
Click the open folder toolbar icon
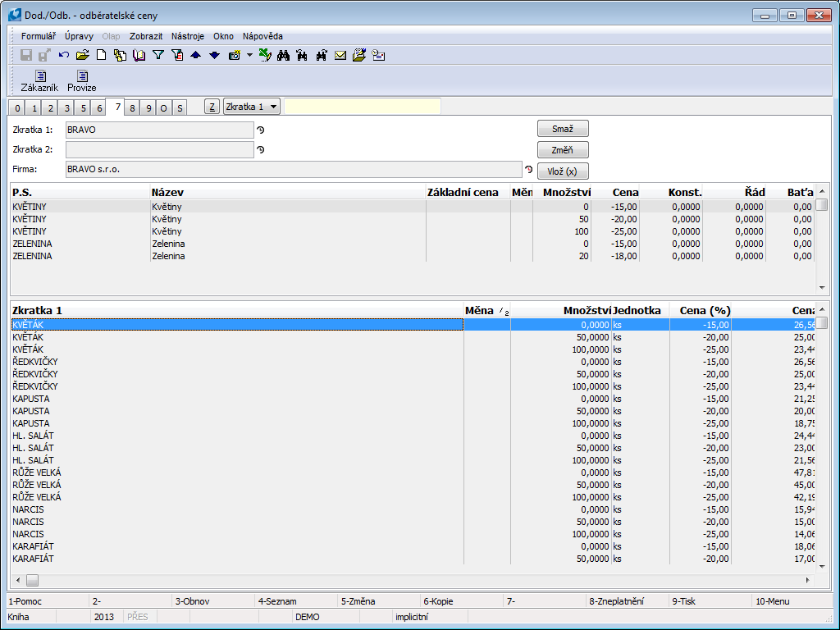point(82,56)
